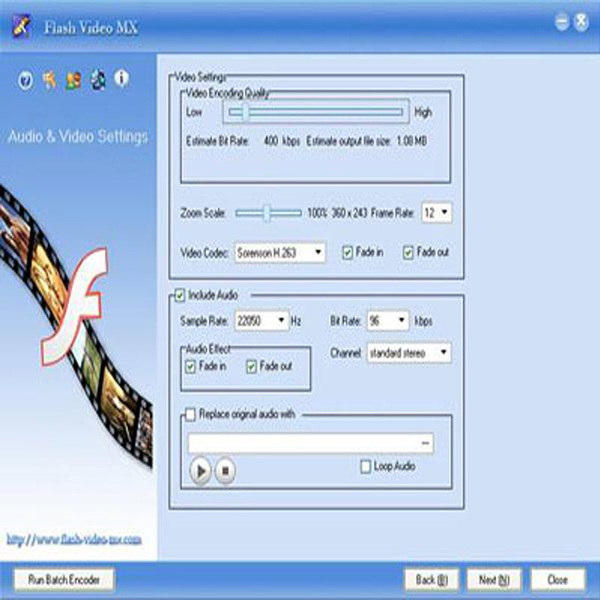Click the Video Encoding Quality slider

tap(316, 112)
